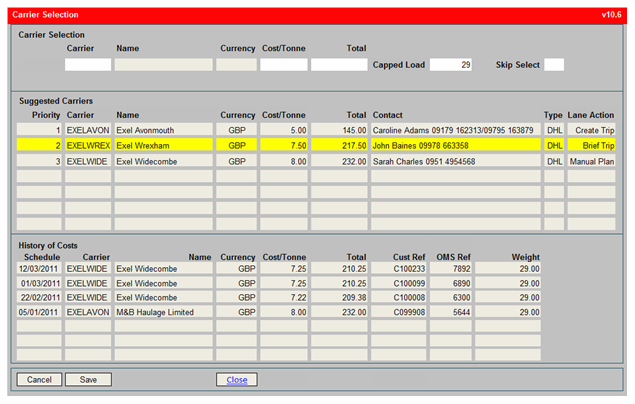The height and width of the screenshot is (404, 635).
Task: Click M&B Haulage Limited in history
Action: pyautogui.click(x=164, y=312)
